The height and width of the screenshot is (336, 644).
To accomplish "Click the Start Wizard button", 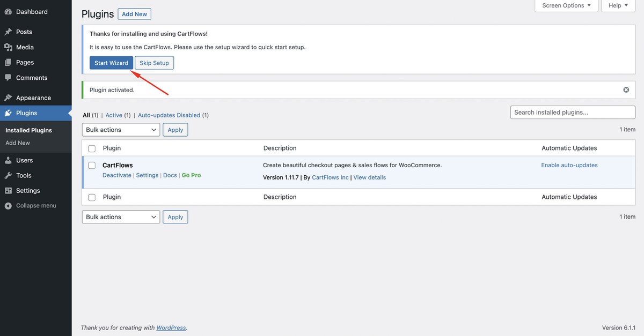I will 111,63.
